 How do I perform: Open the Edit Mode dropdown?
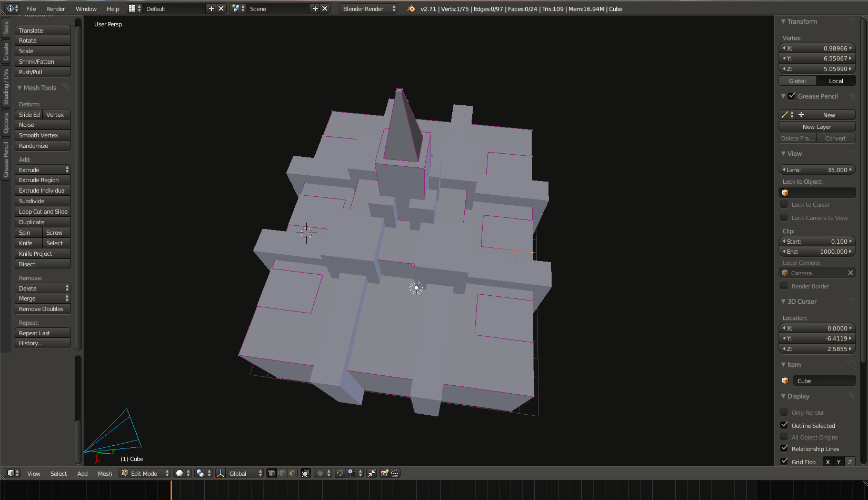(145, 473)
